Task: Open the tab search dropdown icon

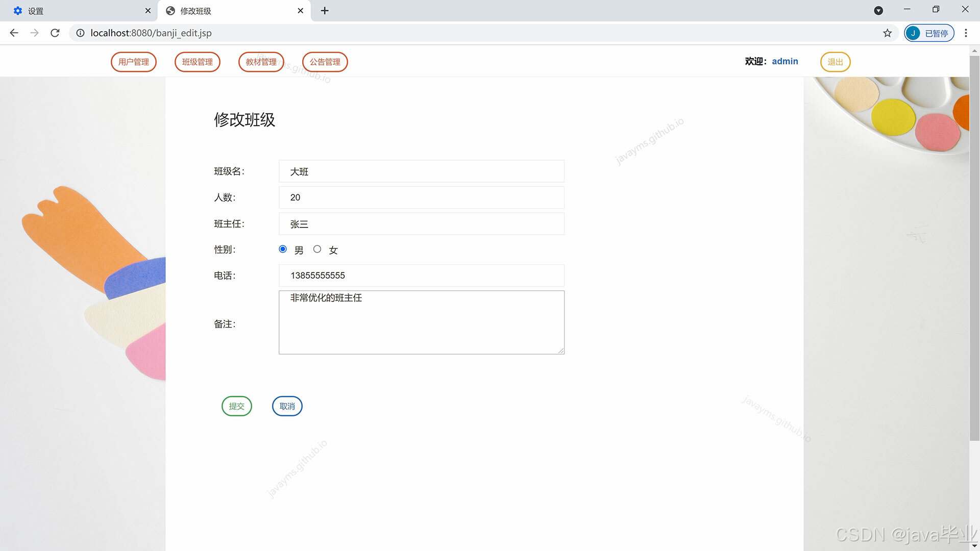Action: [878, 11]
